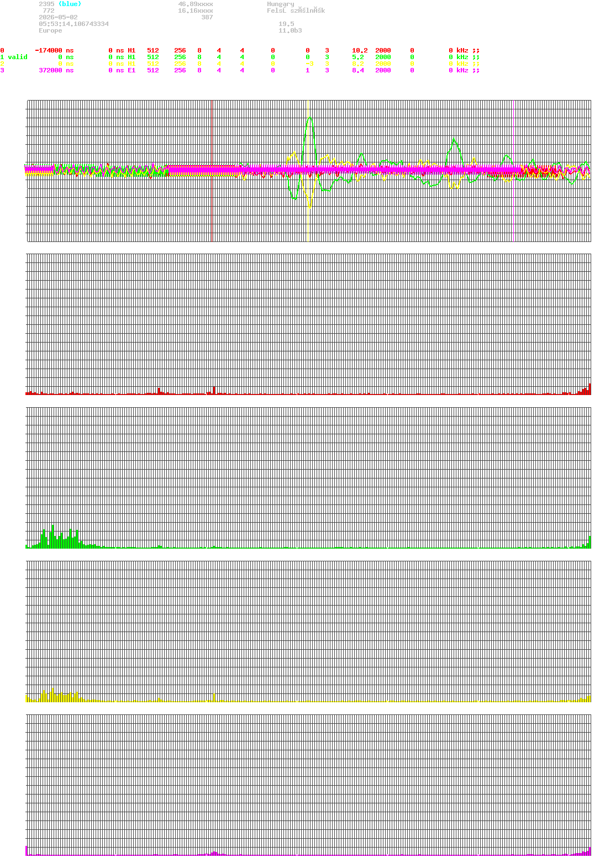Click the firmware version "11.0b3"
Image resolution: width=605 pixels, height=868 pixels.
[x=290, y=30]
